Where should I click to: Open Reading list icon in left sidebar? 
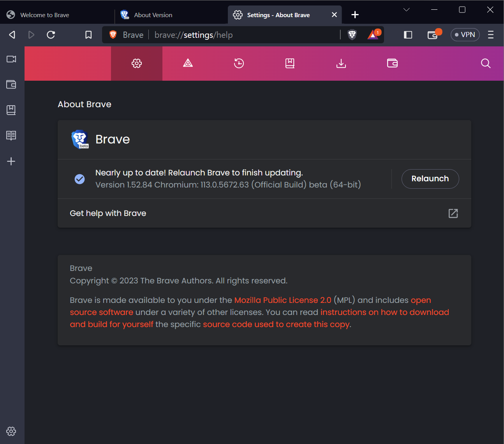11,136
